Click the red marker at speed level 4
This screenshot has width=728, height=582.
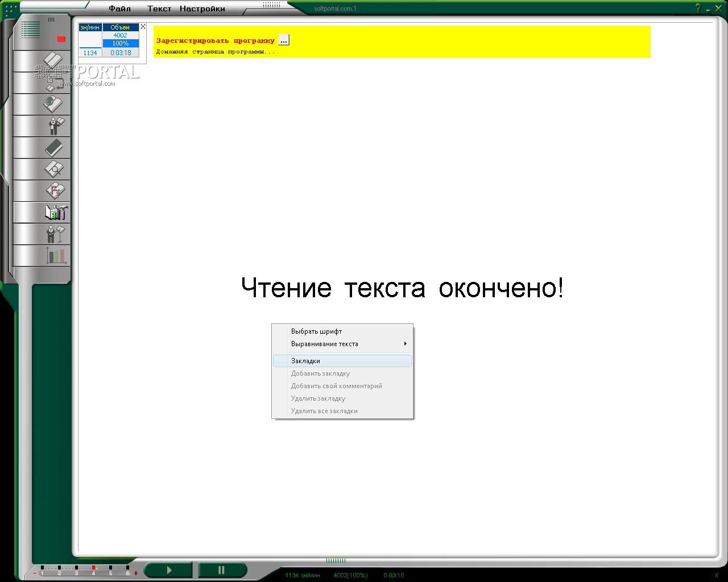93,568
